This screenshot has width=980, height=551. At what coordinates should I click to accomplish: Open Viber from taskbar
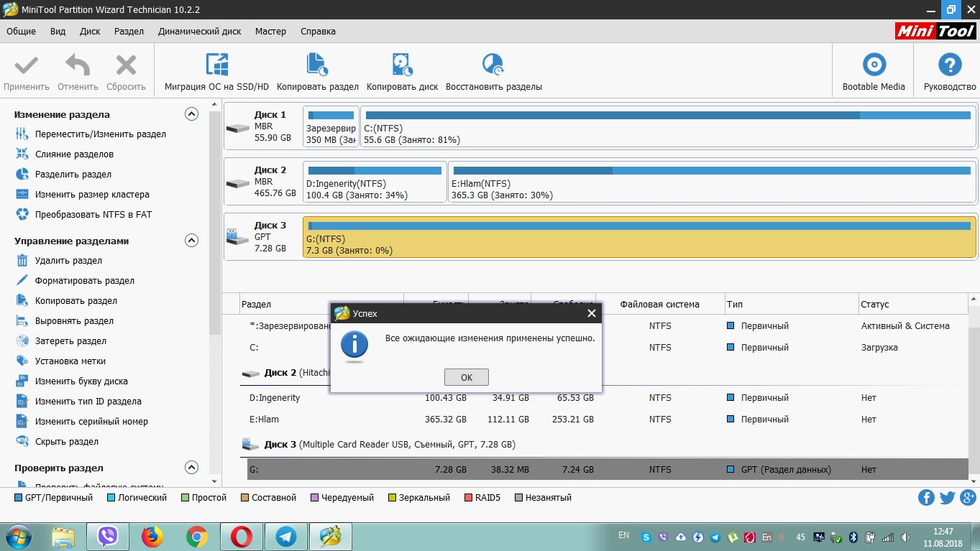coord(107,536)
